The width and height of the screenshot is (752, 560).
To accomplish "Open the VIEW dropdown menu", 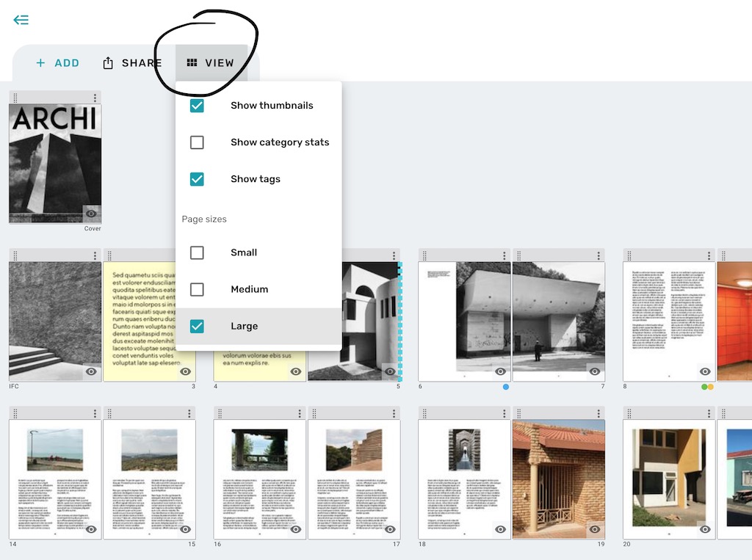I will pyautogui.click(x=211, y=62).
